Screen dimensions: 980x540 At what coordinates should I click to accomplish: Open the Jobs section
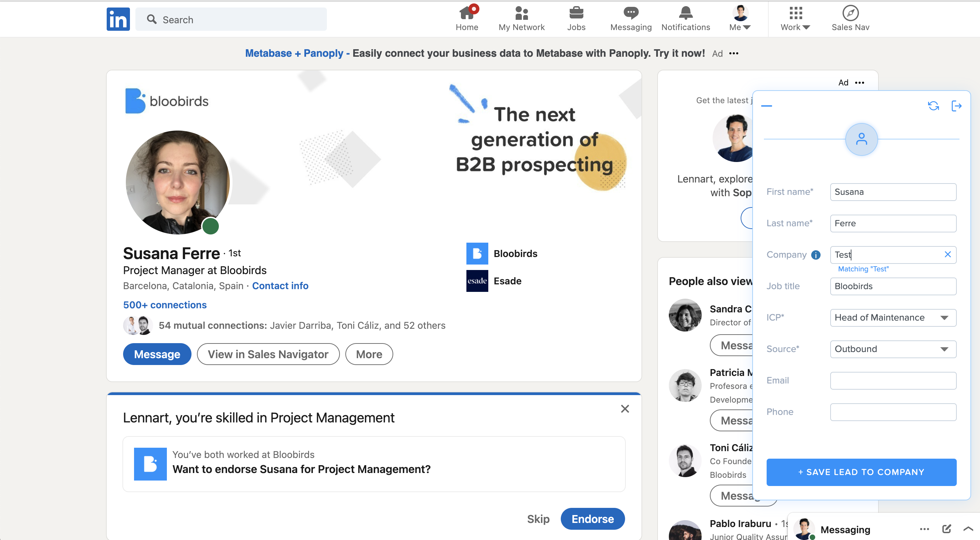576,19
